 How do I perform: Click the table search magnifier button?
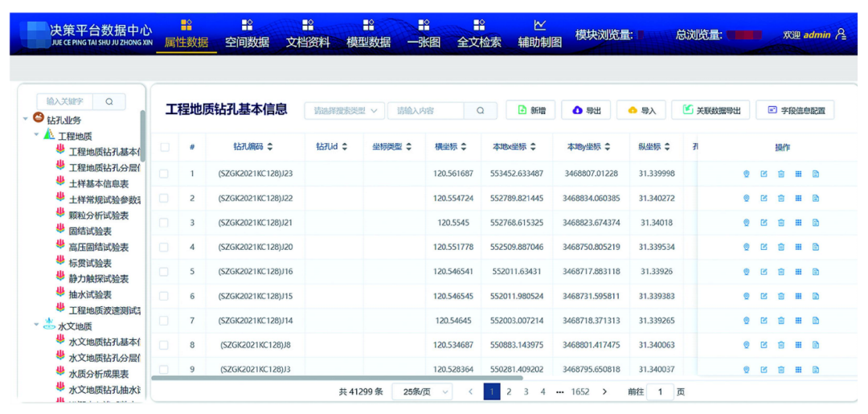pos(480,111)
